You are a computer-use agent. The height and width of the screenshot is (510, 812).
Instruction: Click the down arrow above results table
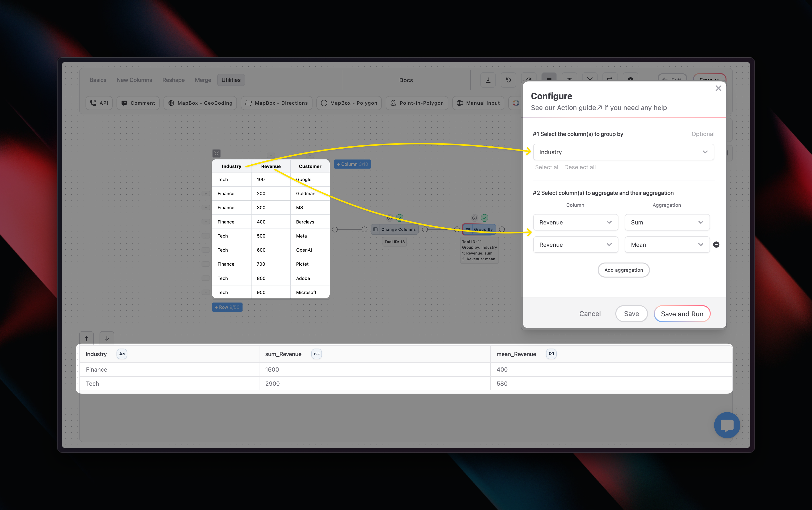click(x=107, y=338)
